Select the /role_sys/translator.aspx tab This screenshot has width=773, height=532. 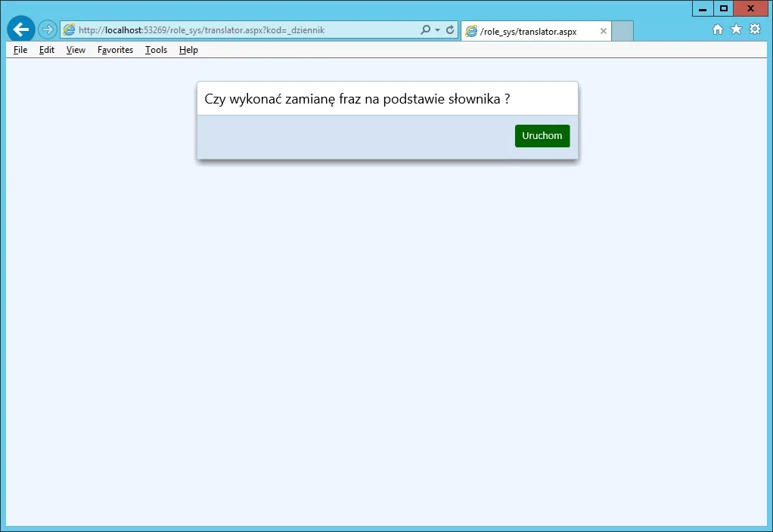tap(536, 31)
